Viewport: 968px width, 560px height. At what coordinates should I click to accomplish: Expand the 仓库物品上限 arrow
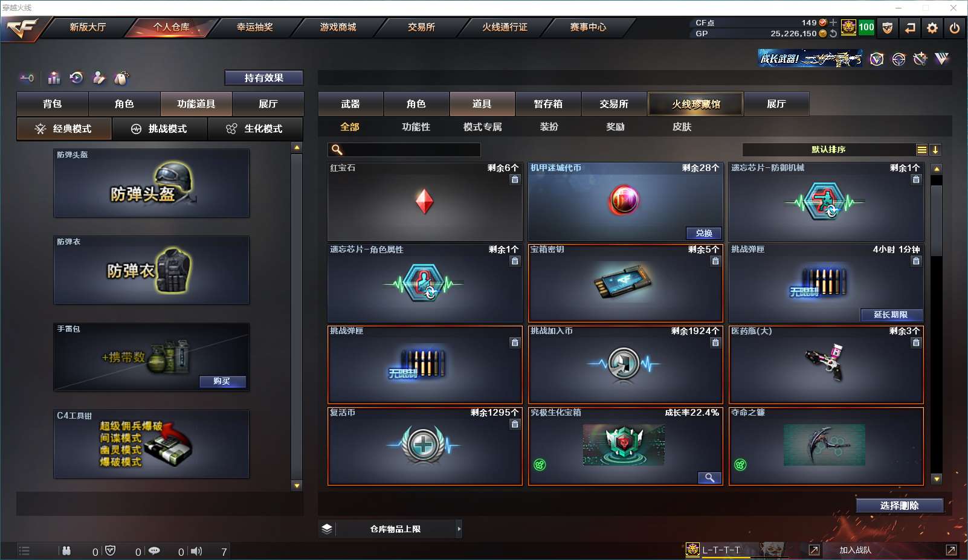coord(459,529)
